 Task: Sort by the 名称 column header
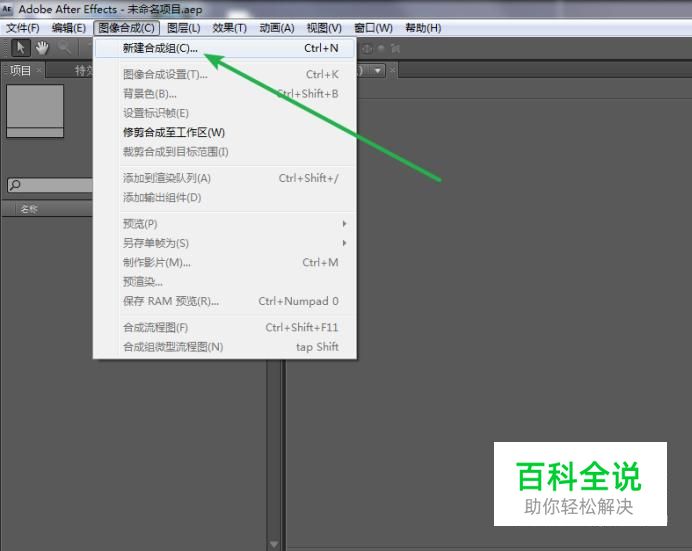pos(29,209)
